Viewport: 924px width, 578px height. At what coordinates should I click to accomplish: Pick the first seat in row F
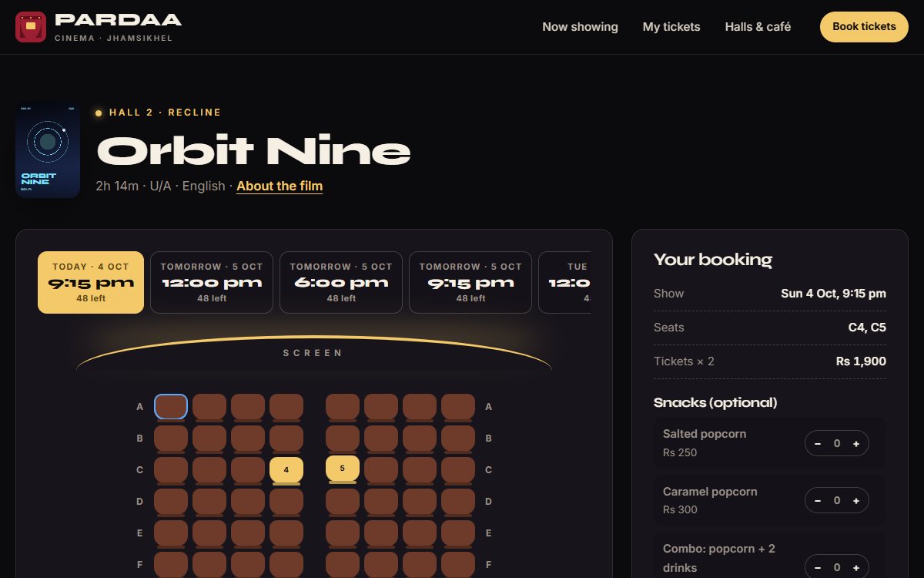tap(171, 564)
